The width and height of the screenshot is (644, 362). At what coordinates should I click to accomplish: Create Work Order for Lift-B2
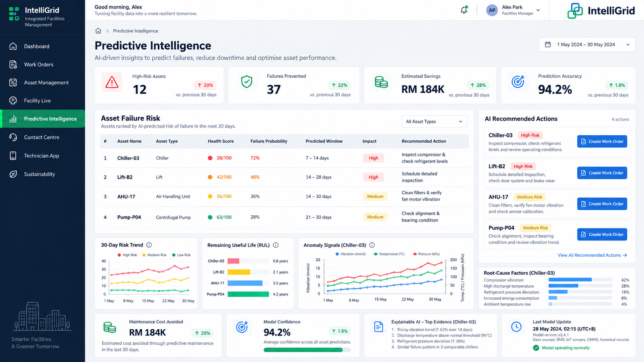[602, 173]
